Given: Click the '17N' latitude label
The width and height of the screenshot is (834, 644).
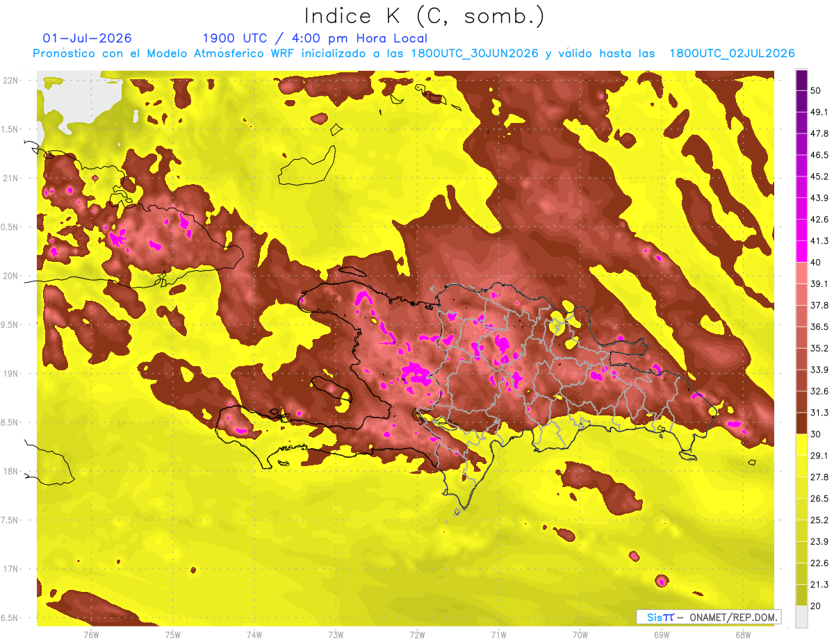Looking at the screenshot, I should coord(10,569).
